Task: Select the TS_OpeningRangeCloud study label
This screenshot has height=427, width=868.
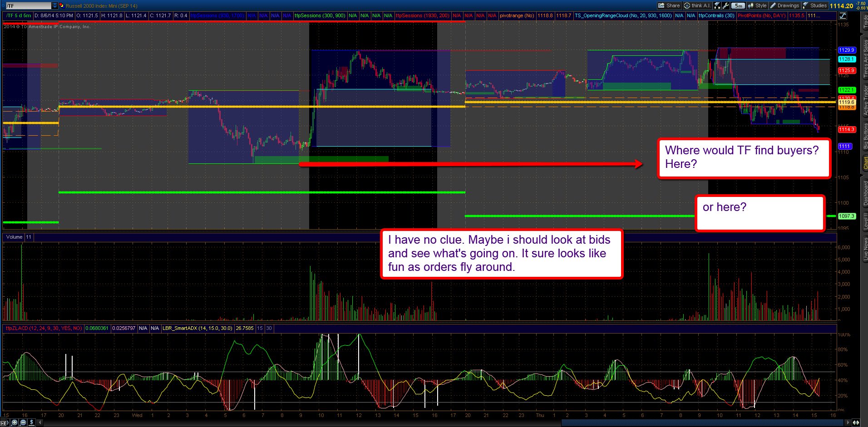Action: pyautogui.click(x=623, y=15)
